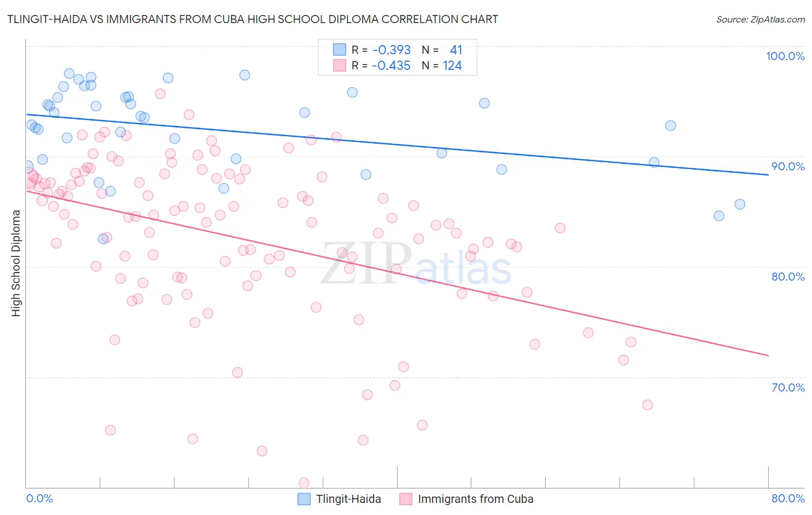The image size is (812, 515).
Task: Click the 100.0% y-axis tick label
Action: point(785,56)
